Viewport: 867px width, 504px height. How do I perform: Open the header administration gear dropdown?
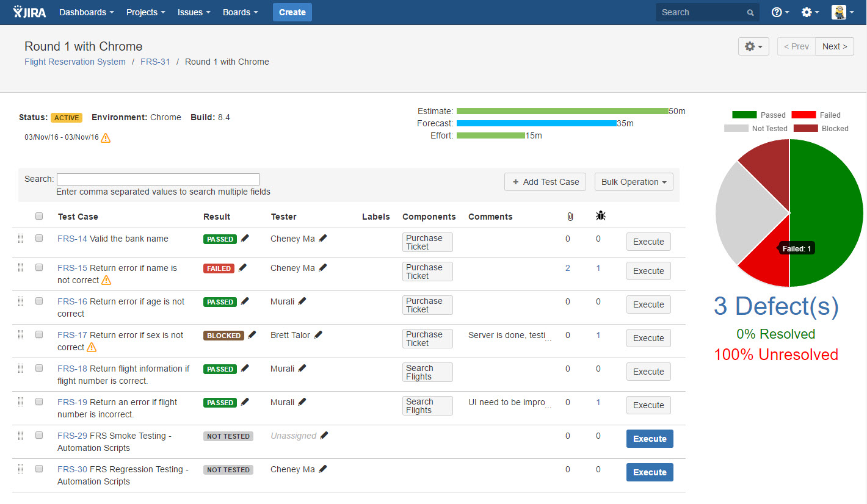click(810, 12)
